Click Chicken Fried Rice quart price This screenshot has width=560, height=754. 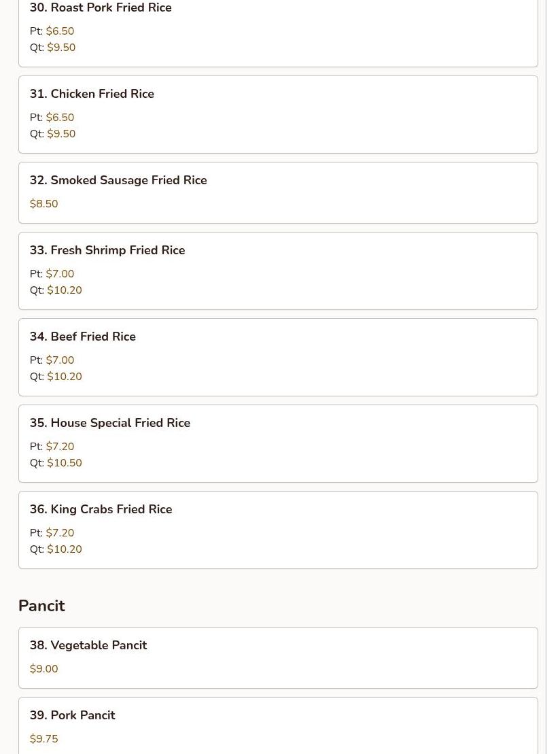61,134
